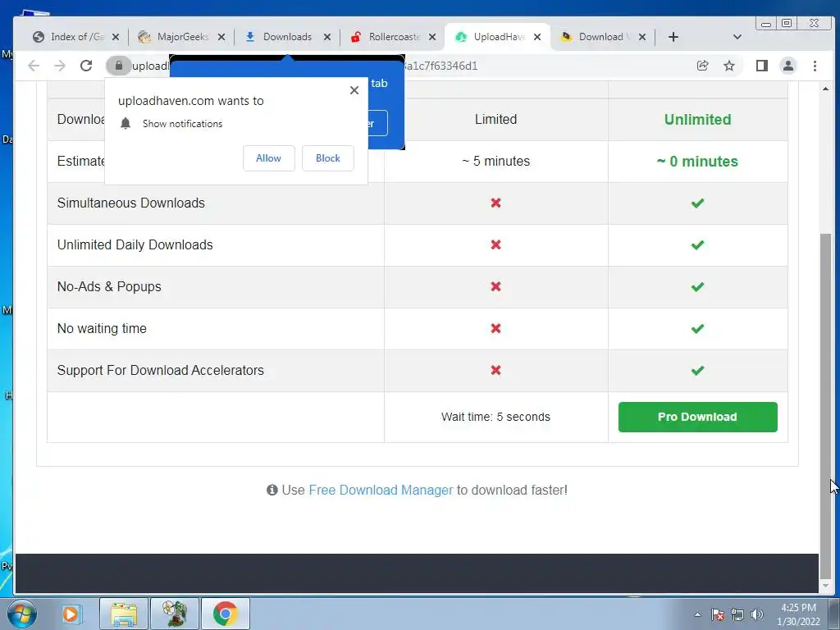Open the volume control in tray
Viewport: 840px width, 630px height.
pyautogui.click(x=757, y=614)
